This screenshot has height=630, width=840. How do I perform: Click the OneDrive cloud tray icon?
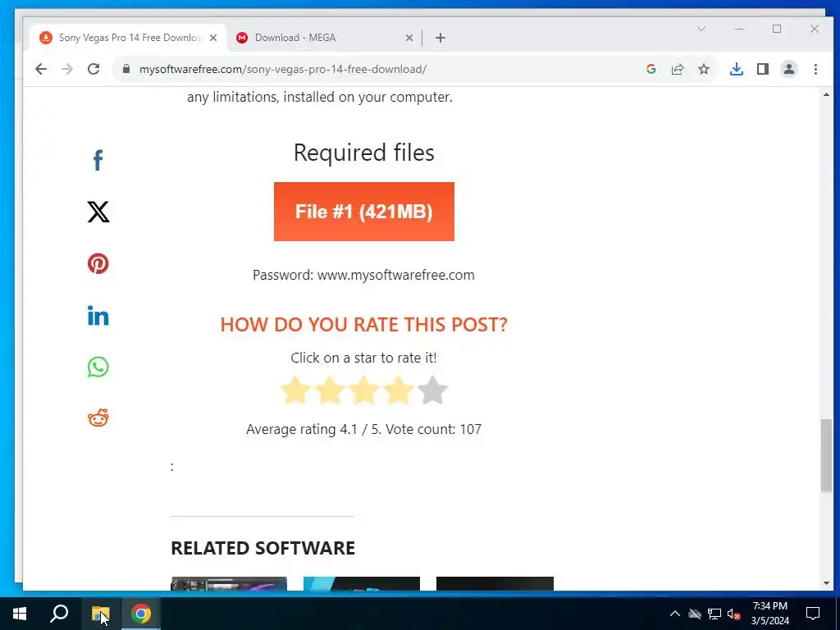(x=695, y=614)
